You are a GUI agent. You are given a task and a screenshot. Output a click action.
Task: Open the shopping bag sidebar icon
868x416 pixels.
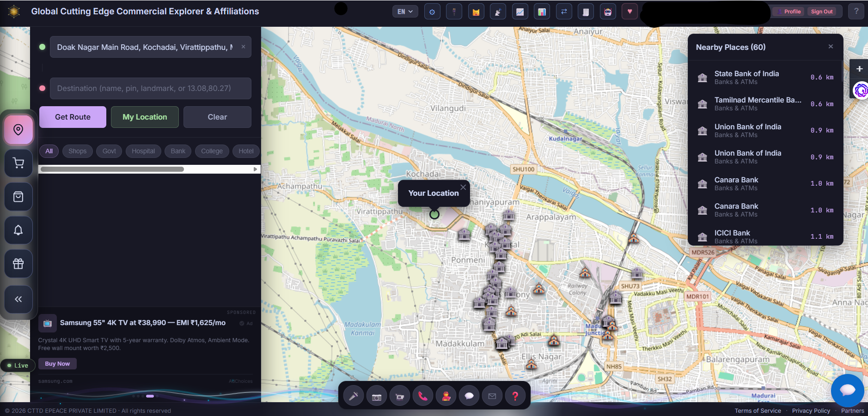point(18,197)
